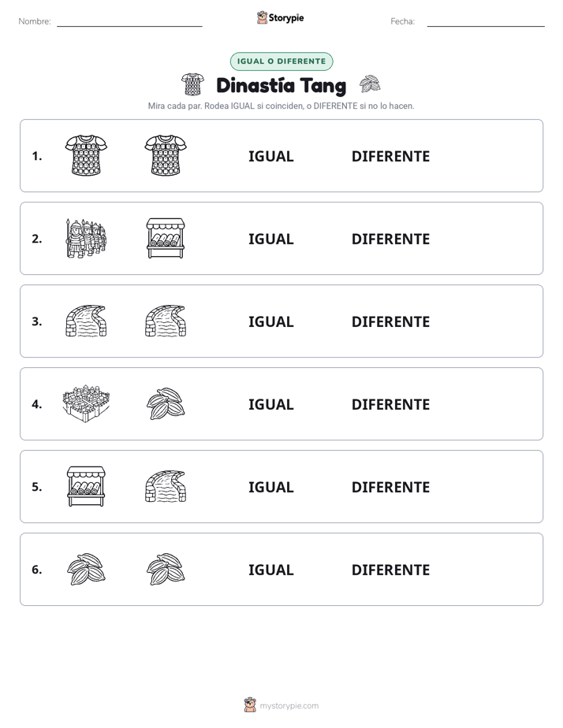Select DIFERENTE for row 4

point(390,404)
